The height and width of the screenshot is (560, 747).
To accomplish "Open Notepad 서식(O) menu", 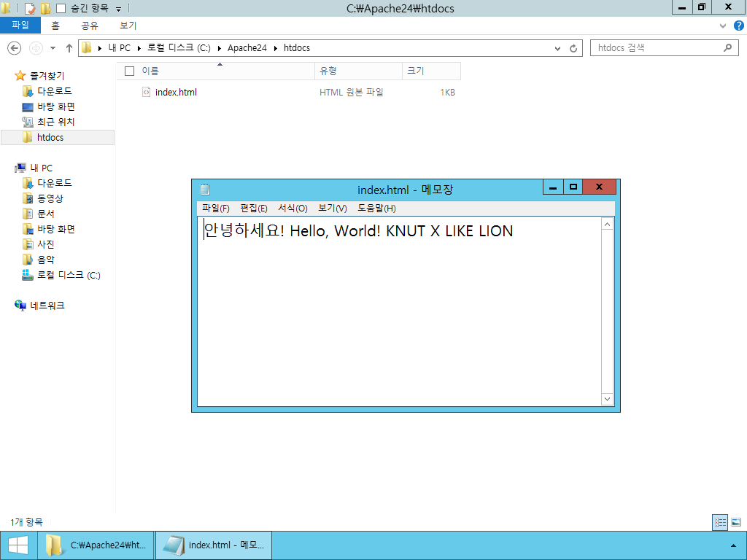I will pyautogui.click(x=293, y=209).
